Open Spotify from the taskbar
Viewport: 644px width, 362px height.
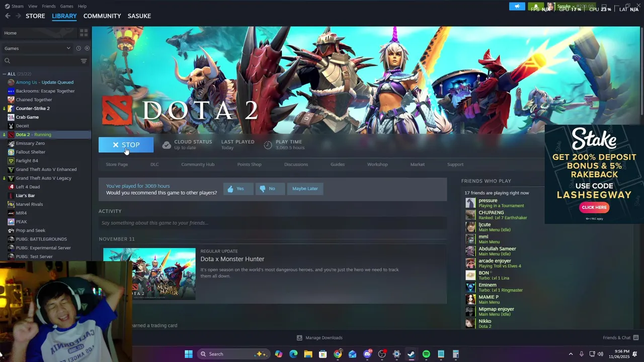(x=426, y=354)
